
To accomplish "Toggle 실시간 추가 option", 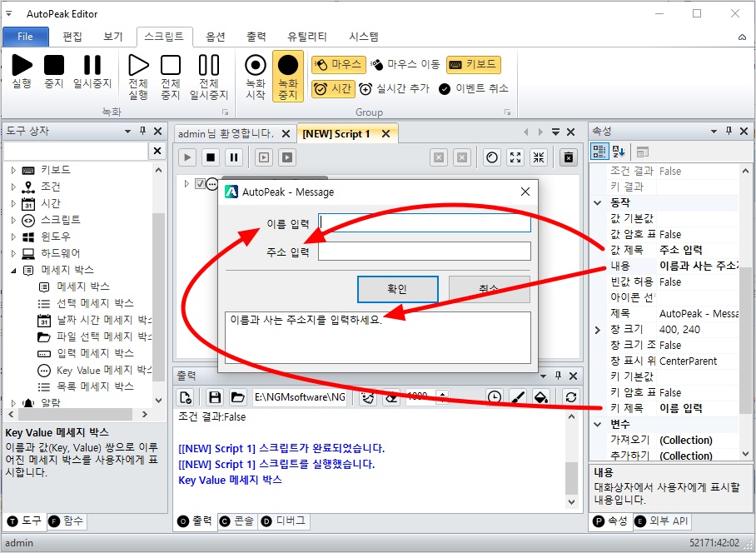I will click(x=394, y=89).
